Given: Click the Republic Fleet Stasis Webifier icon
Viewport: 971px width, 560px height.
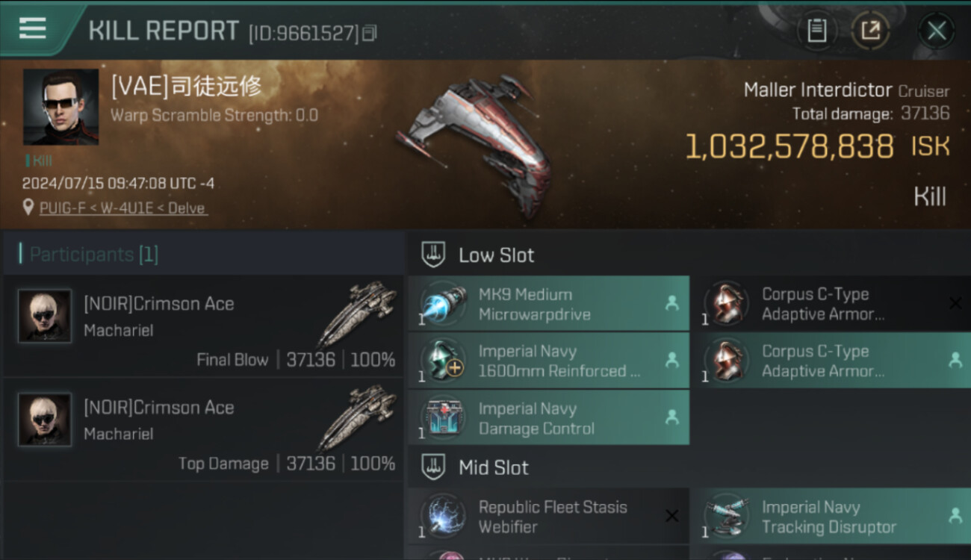Looking at the screenshot, I should pyautogui.click(x=444, y=516).
